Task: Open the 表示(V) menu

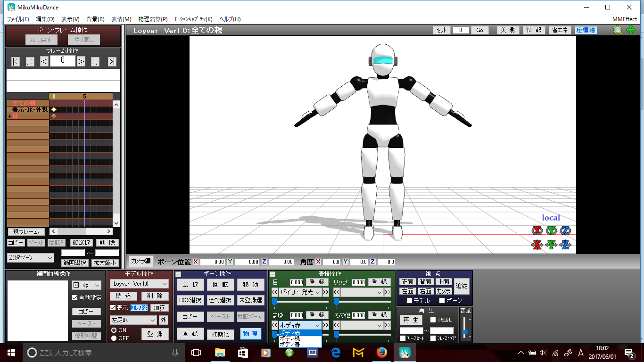Action: (x=70, y=19)
